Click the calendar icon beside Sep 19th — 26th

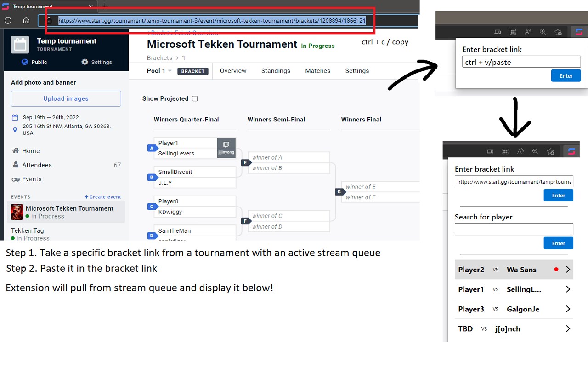click(x=15, y=117)
